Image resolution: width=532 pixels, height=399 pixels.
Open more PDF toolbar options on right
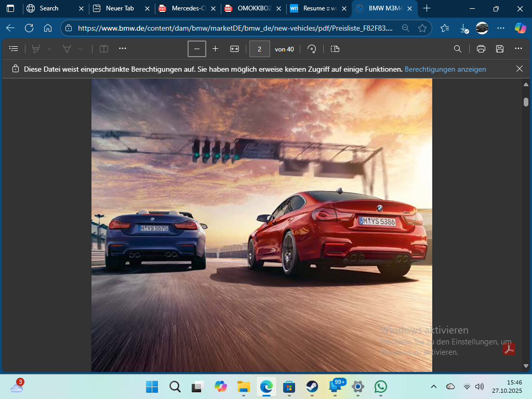(518, 49)
